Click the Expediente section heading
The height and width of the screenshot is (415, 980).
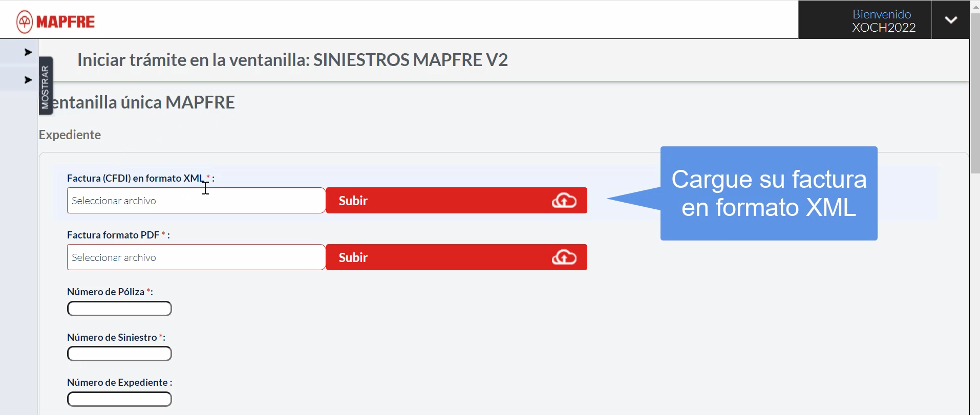tap(70, 135)
